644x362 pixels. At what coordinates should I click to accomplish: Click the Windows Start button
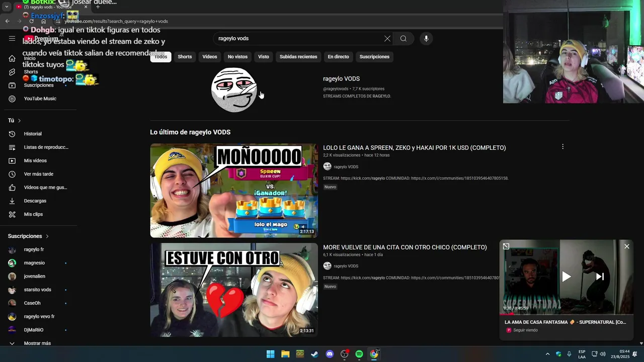tap(270, 354)
